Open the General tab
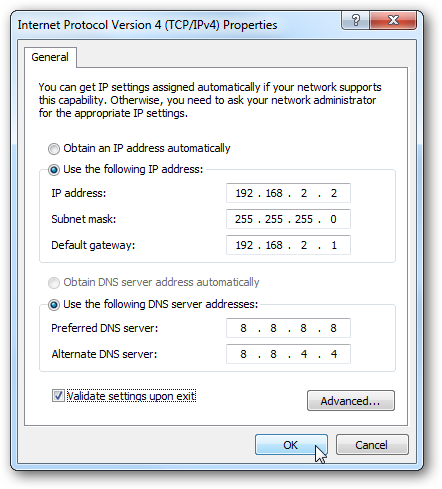The height and width of the screenshot is (489, 442). point(50,57)
